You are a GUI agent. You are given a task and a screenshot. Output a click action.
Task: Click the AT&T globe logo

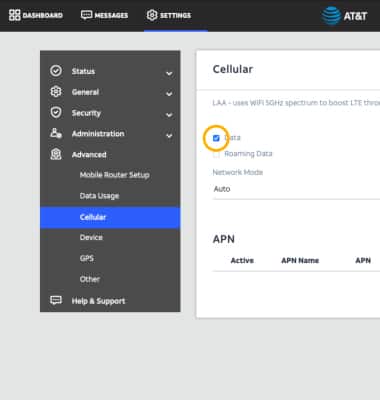click(x=331, y=16)
